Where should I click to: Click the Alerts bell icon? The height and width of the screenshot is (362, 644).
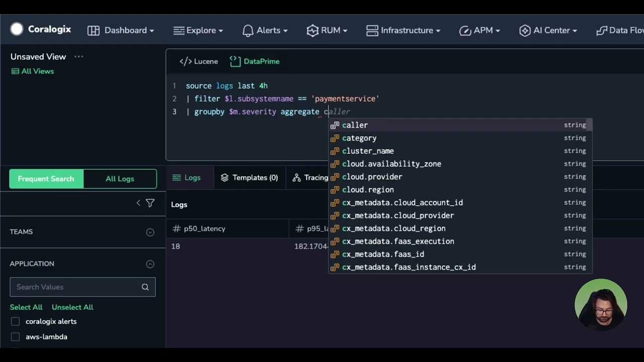point(248,30)
